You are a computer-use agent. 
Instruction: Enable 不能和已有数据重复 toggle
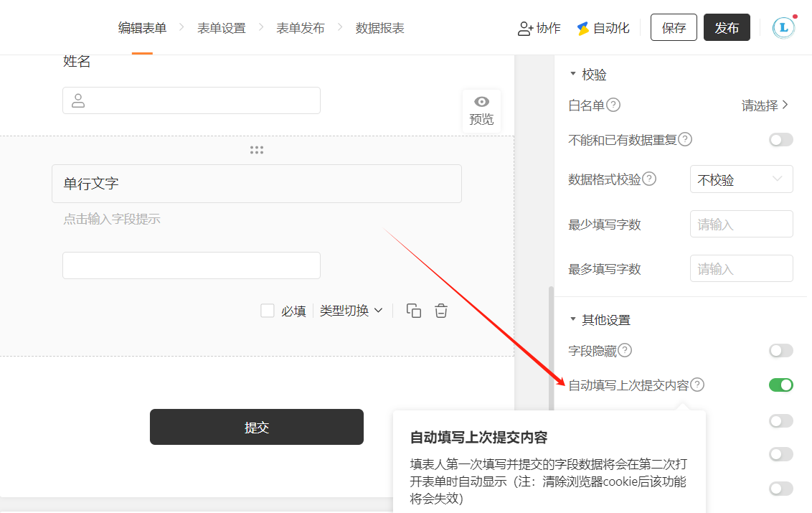pyautogui.click(x=781, y=140)
